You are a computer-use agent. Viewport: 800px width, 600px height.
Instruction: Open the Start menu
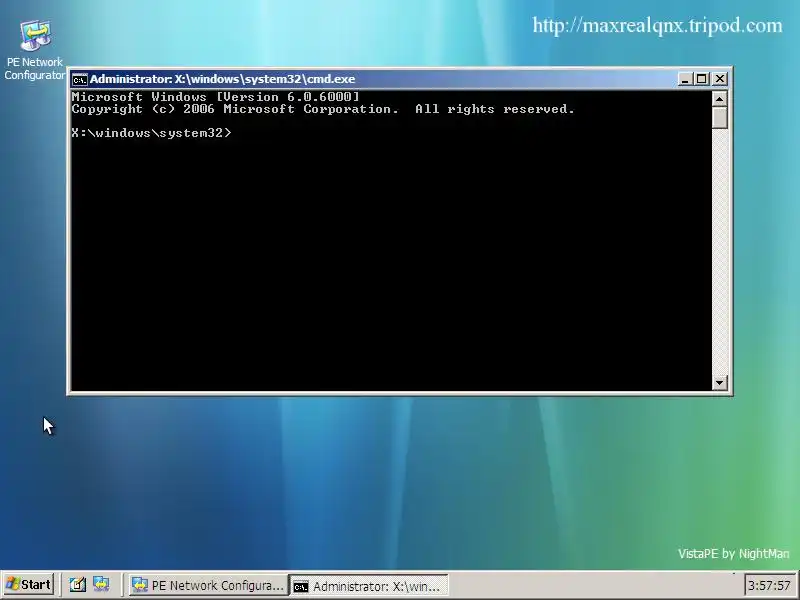[x=29, y=584]
